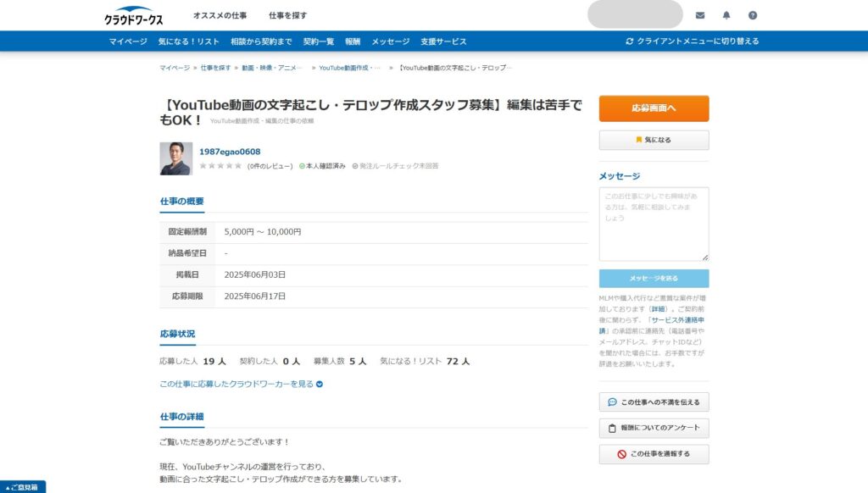The width and height of the screenshot is (868, 493).
Task: Open 気になる！リスト in navigation bar
Action: [189, 42]
